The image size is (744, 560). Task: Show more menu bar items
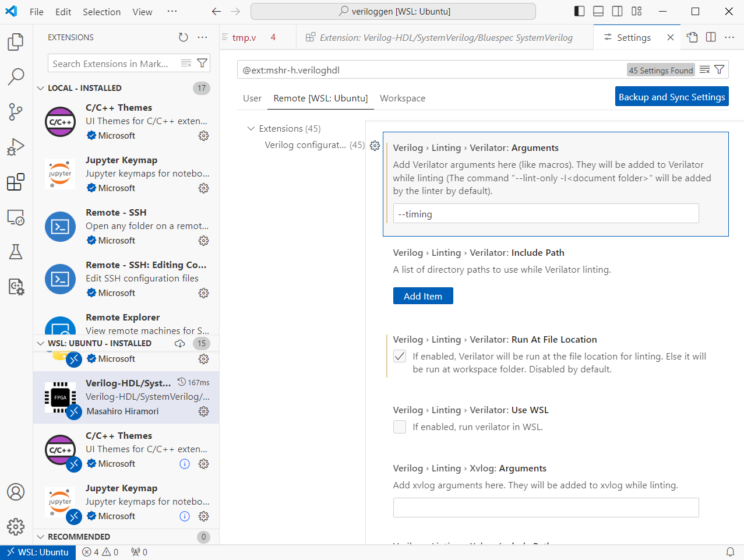tap(172, 12)
